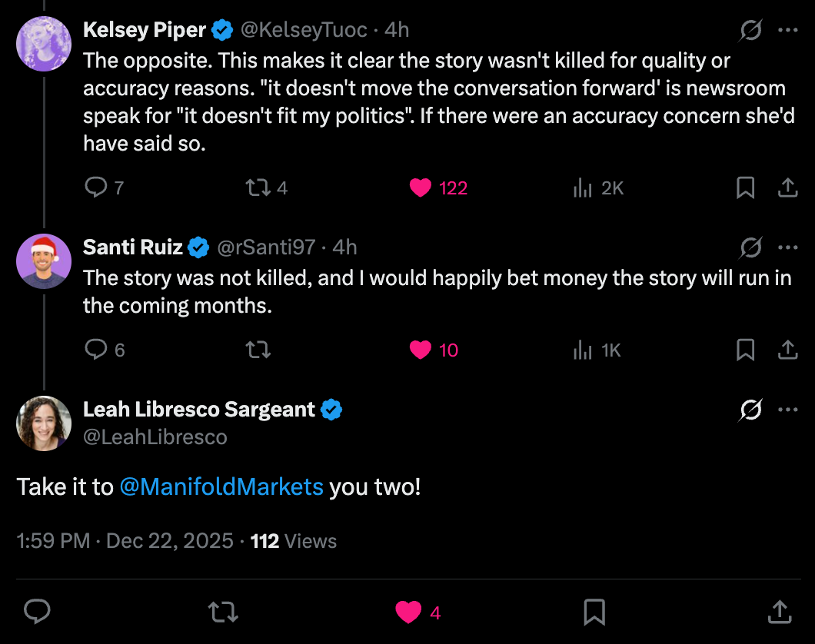Screen dimensions: 815x644
Task: Share Leah Libresco Sargeant's tweet
Action: 779,612
